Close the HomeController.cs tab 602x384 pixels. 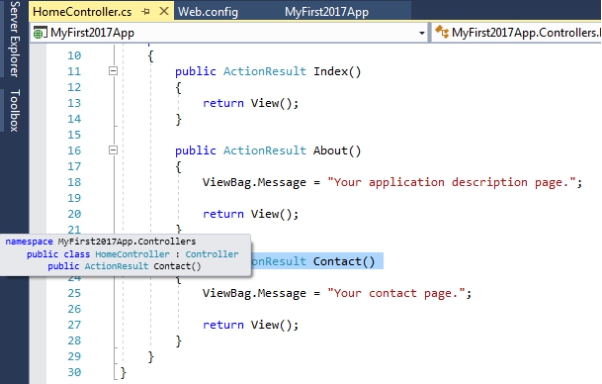coord(164,12)
